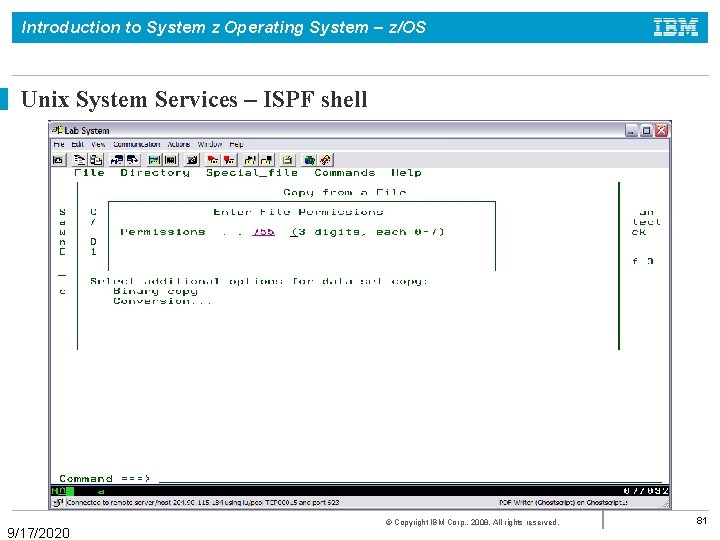
Task: Open the ISPF shell File pull-down
Action: point(90,173)
